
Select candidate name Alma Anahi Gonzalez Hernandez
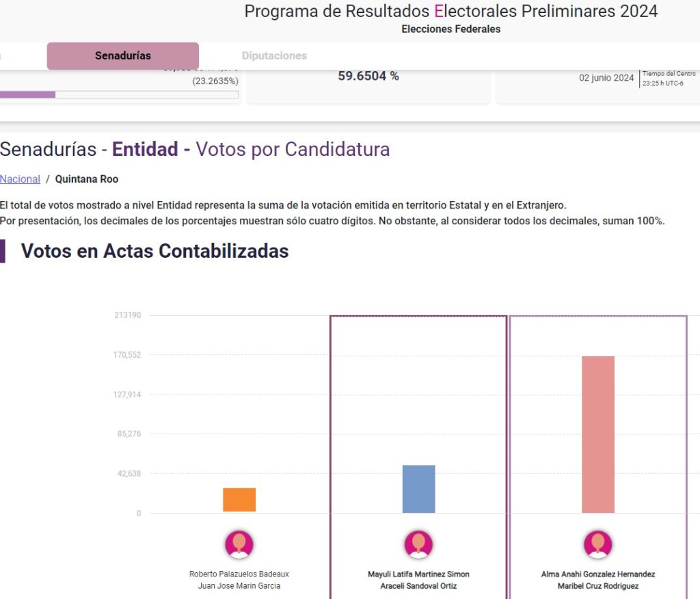598,574
